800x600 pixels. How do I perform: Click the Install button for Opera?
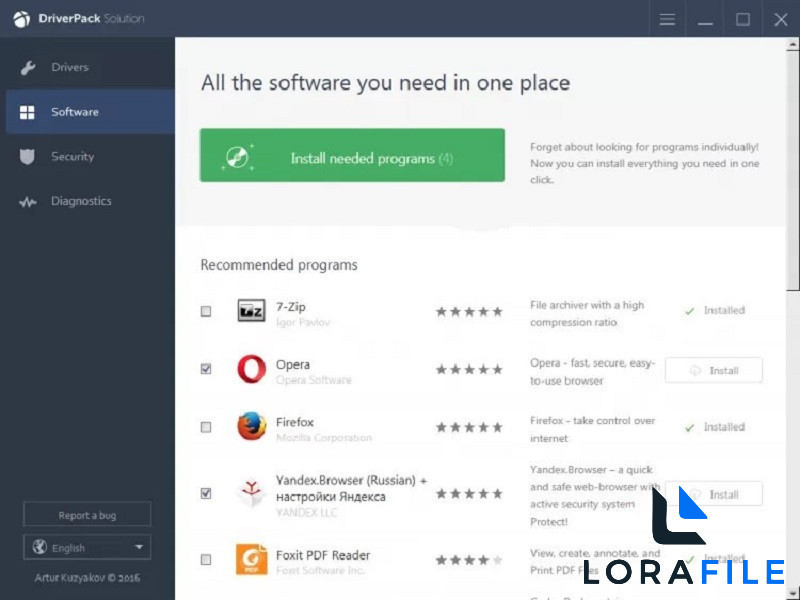coord(714,370)
